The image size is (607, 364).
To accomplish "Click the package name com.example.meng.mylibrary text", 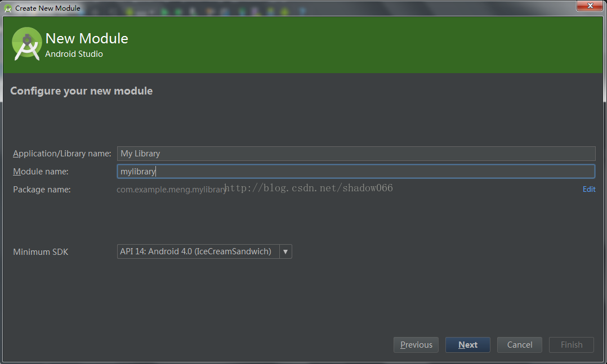I will coord(172,190).
